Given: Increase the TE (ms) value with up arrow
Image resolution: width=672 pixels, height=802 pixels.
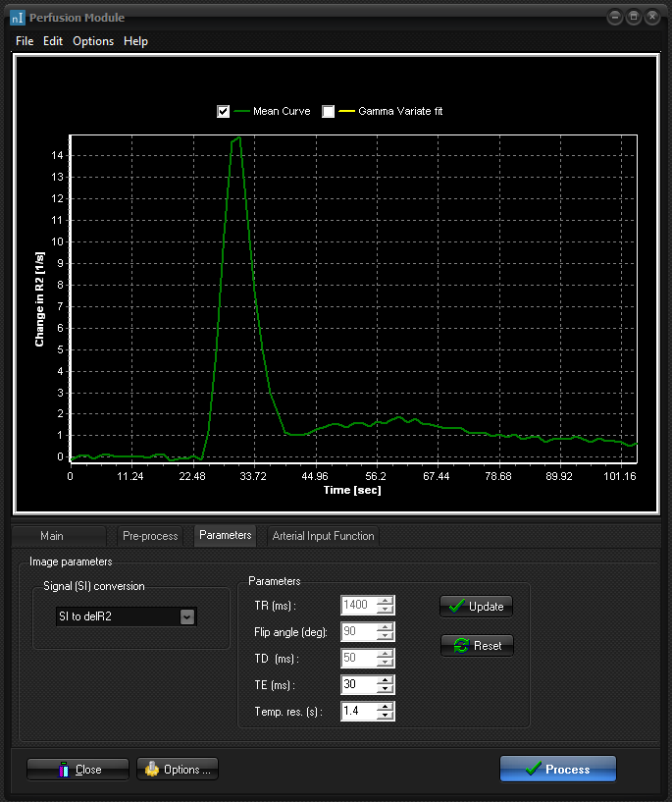Looking at the screenshot, I should pos(386,680).
